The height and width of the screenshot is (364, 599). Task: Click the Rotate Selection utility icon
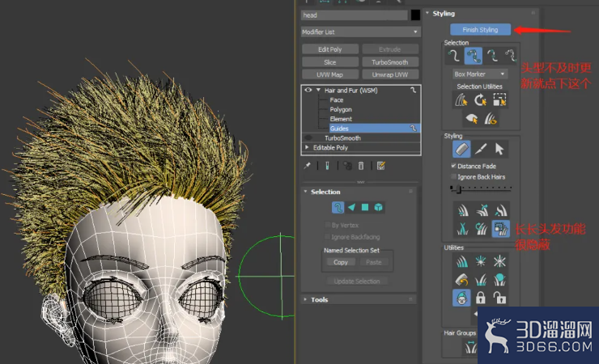point(480,100)
